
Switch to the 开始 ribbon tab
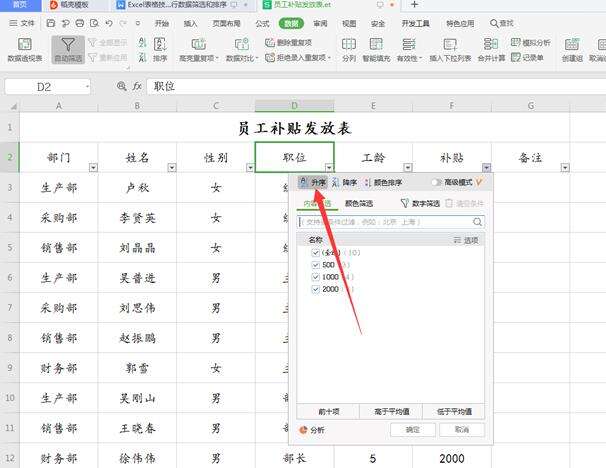[x=162, y=24]
